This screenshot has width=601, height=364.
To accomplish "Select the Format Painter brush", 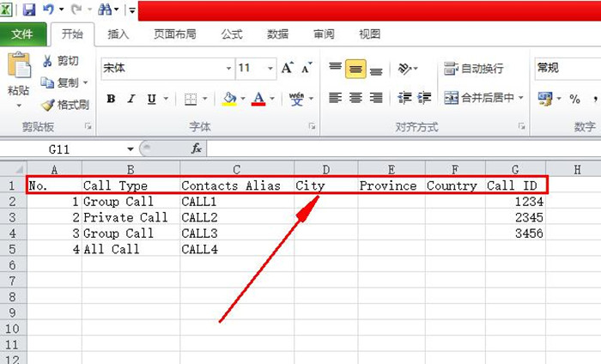I will [x=49, y=105].
